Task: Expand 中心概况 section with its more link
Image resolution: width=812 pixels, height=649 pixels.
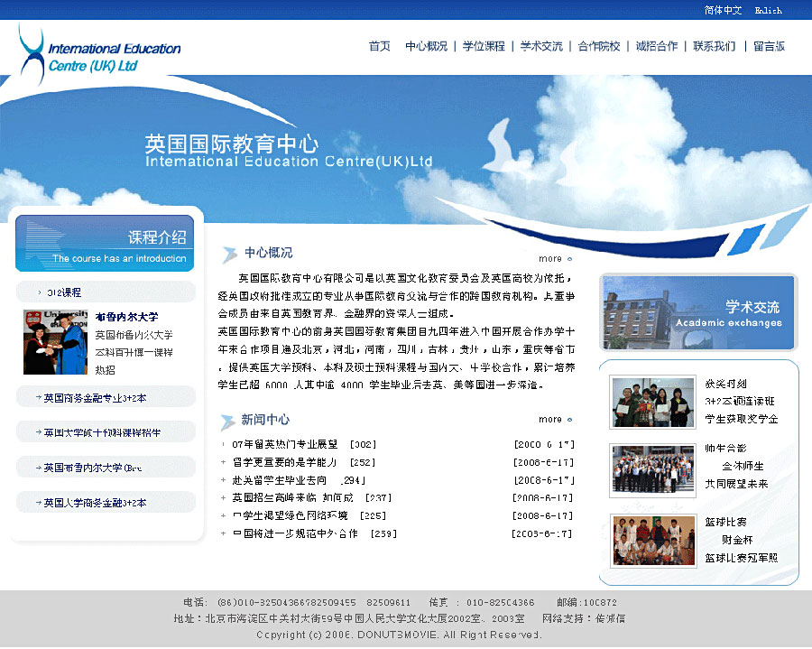Action: [554, 259]
